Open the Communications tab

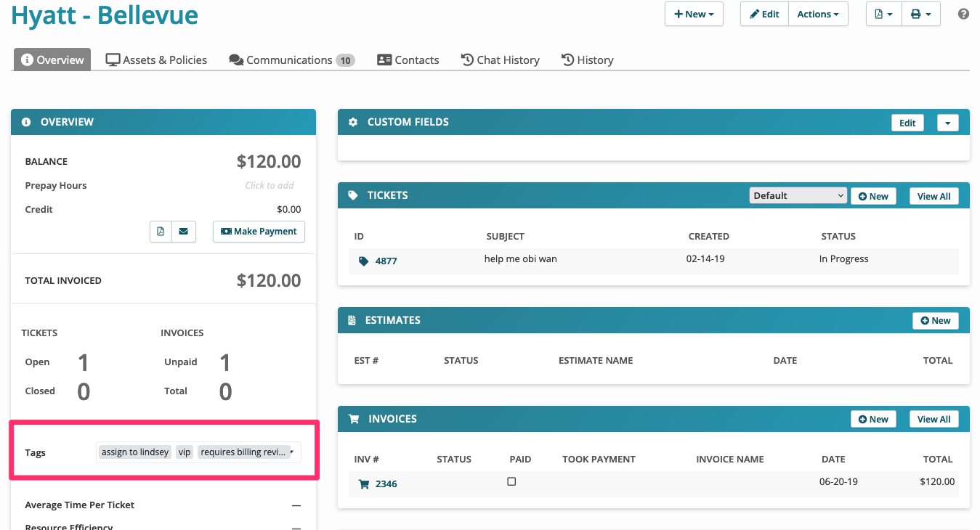pos(291,60)
